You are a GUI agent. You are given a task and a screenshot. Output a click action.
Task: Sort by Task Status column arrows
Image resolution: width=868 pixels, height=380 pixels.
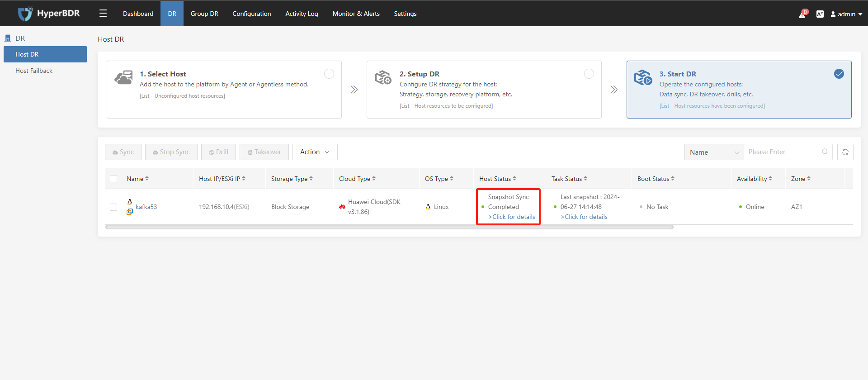pyautogui.click(x=585, y=179)
